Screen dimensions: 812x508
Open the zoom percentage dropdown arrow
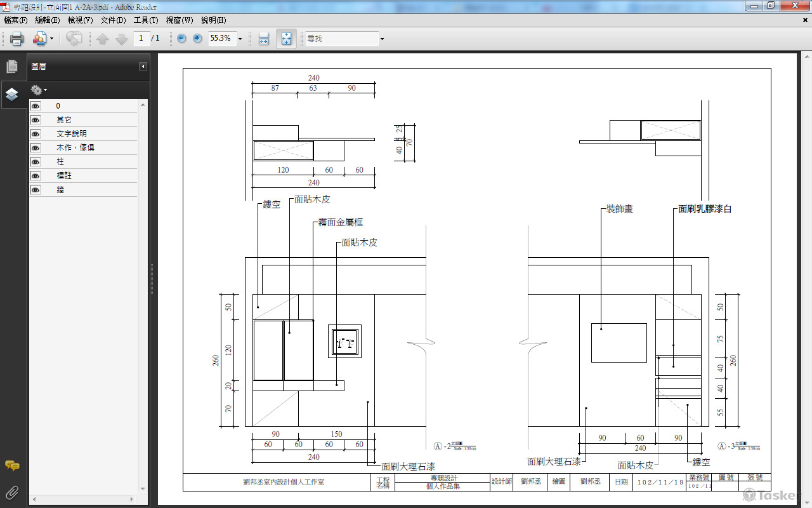coord(240,39)
